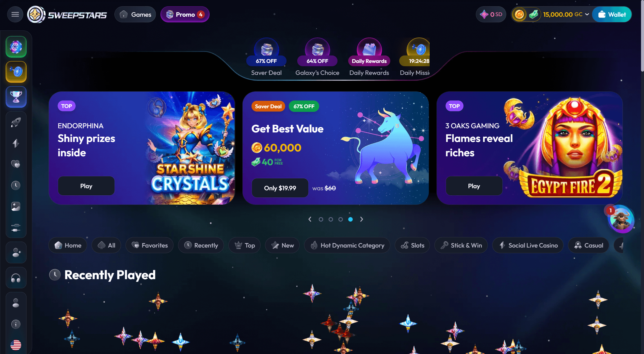644x354 pixels.
Task: Open the trophy tournaments sidebar icon
Action: 16,97
